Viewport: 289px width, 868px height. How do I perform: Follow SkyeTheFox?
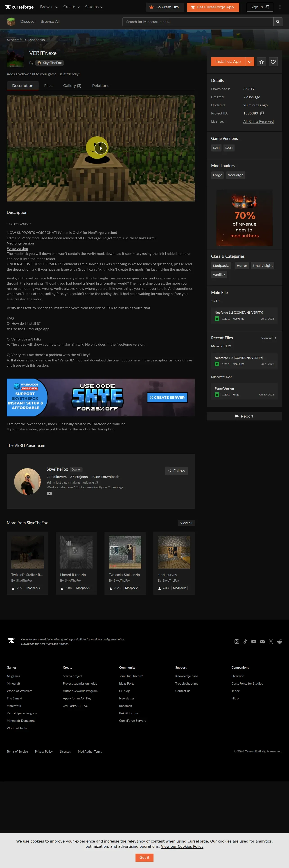pos(176,471)
